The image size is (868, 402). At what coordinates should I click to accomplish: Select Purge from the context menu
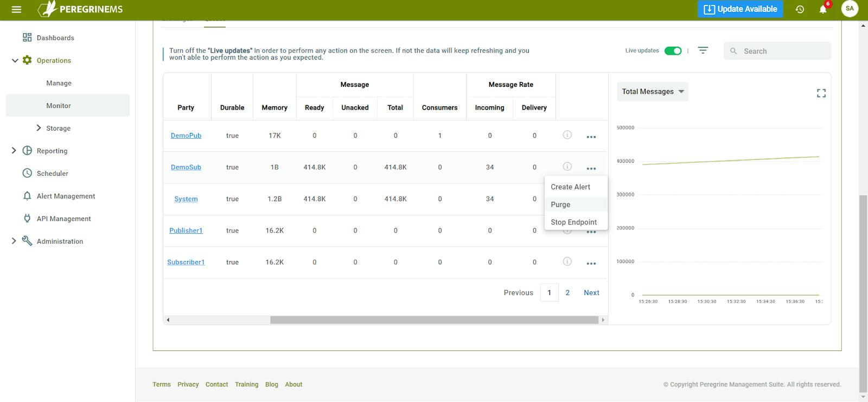(560, 205)
